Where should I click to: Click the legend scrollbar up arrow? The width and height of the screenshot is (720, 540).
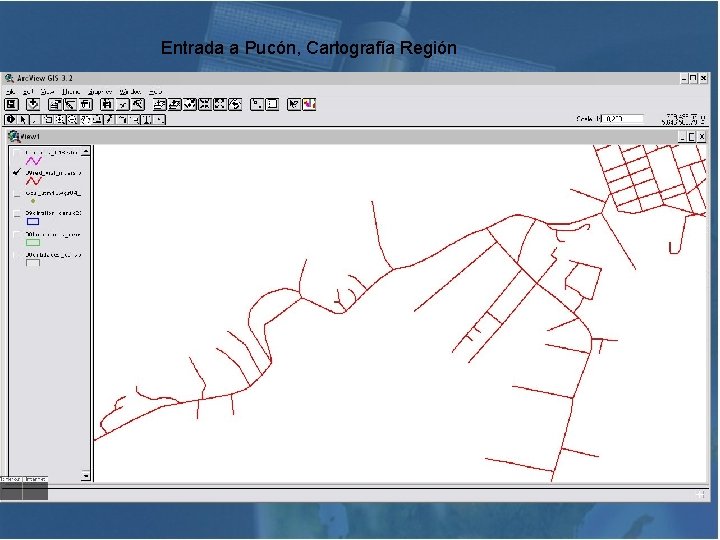pyautogui.click(x=86, y=151)
